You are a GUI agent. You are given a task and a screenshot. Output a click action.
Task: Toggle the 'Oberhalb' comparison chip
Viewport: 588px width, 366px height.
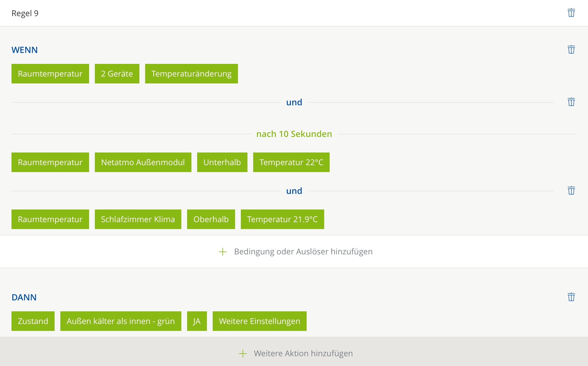tap(211, 219)
